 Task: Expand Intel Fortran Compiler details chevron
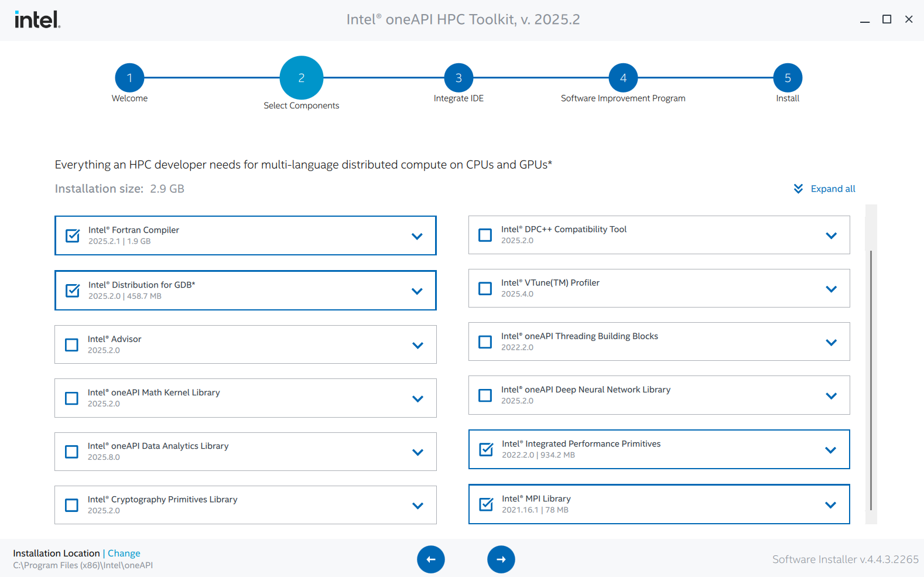pyautogui.click(x=417, y=236)
